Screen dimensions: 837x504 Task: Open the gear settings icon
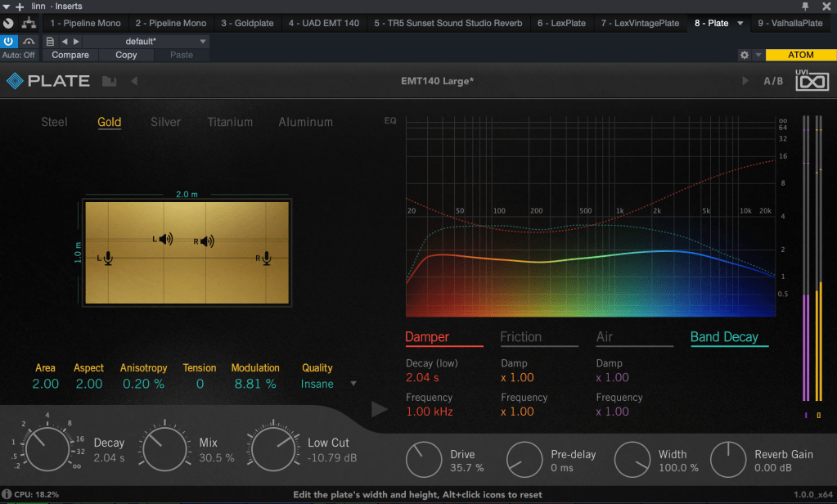click(x=744, y=55)
